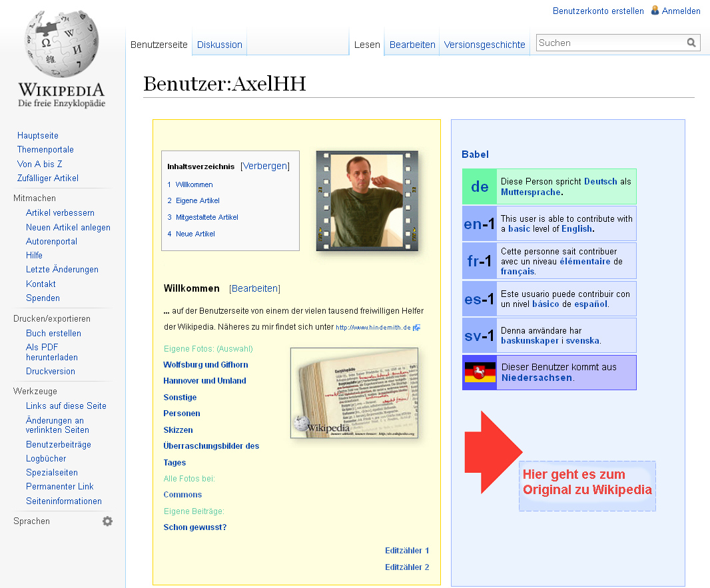
Task: Edit the Willkommen section via Bearbeiten
Action: tap(255, 288)
